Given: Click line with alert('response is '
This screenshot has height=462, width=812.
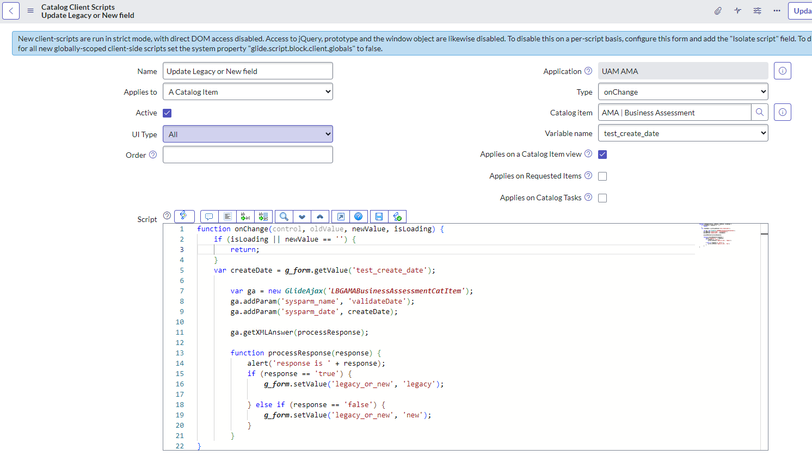Looking at the screenshot, I should point(316,364).
